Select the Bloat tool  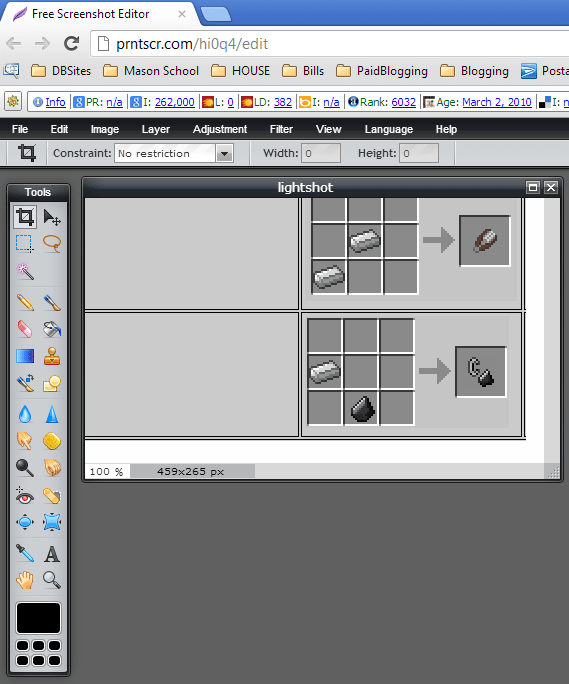(x=25, y=522)
